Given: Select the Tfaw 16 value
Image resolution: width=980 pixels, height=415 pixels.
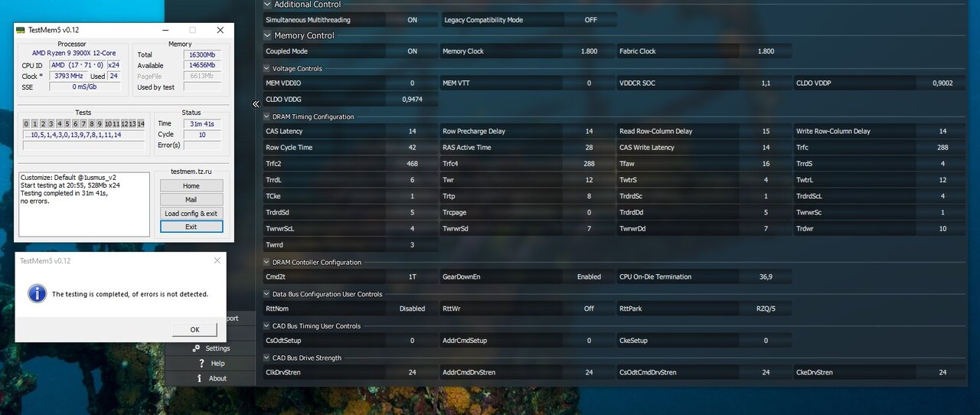Looking at the screenshot, I should point(766,163).
